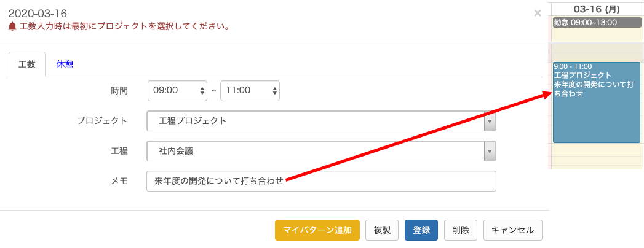Image resolution: width=644 pixels, height=248 pixels.
Task: Click the 登録 button
Action: (x=421, y=230)
